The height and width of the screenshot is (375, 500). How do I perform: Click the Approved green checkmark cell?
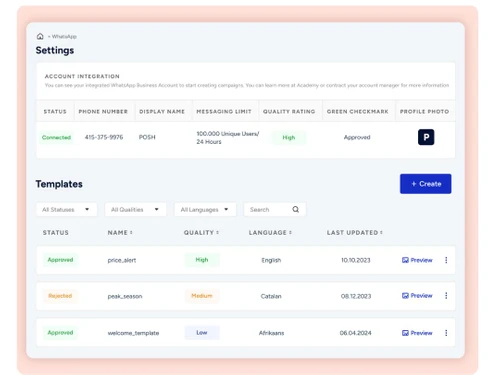click(x=357, y=137)
